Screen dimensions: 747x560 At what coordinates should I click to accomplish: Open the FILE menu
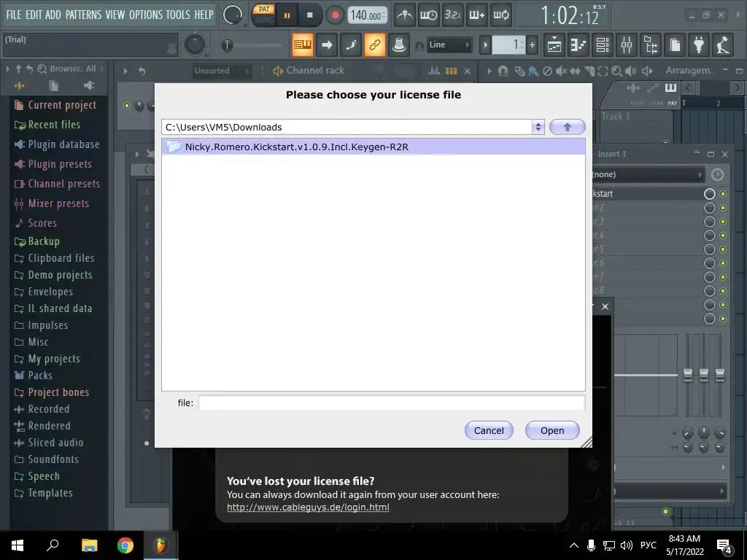[x=14, y=15]
